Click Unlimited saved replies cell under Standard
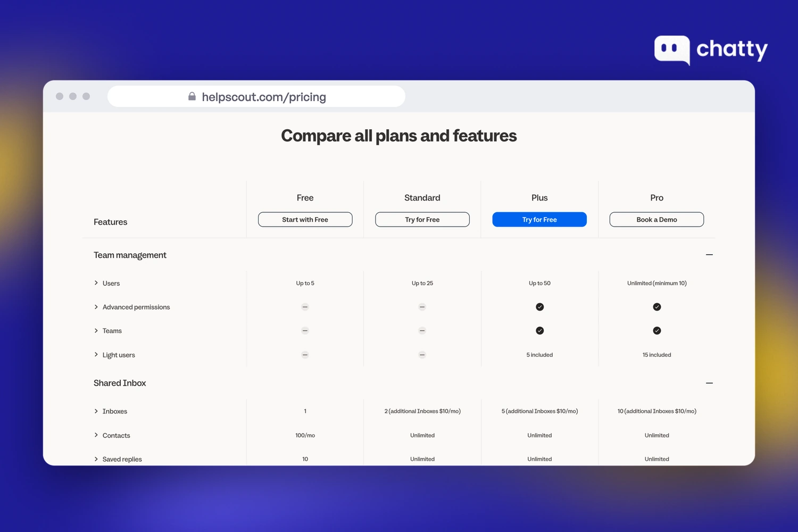The image size is (798, 532). click(422, 459)
